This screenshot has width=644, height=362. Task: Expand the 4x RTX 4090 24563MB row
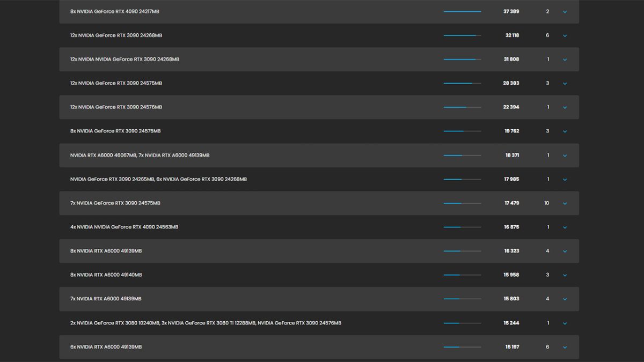[565, 227]
